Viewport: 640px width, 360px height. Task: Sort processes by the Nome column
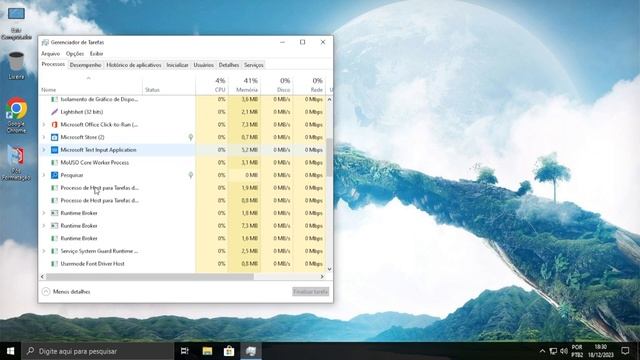coord(91,84)
